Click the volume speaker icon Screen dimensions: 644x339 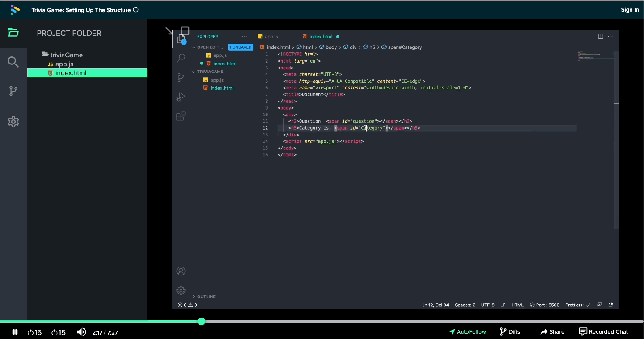[x=81, y=332]
